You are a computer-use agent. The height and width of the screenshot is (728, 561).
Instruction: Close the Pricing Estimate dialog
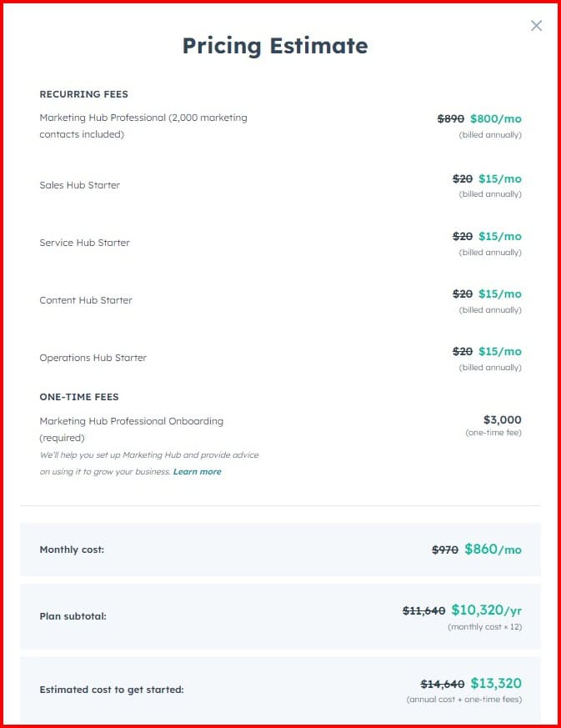(x=536, y=26)
